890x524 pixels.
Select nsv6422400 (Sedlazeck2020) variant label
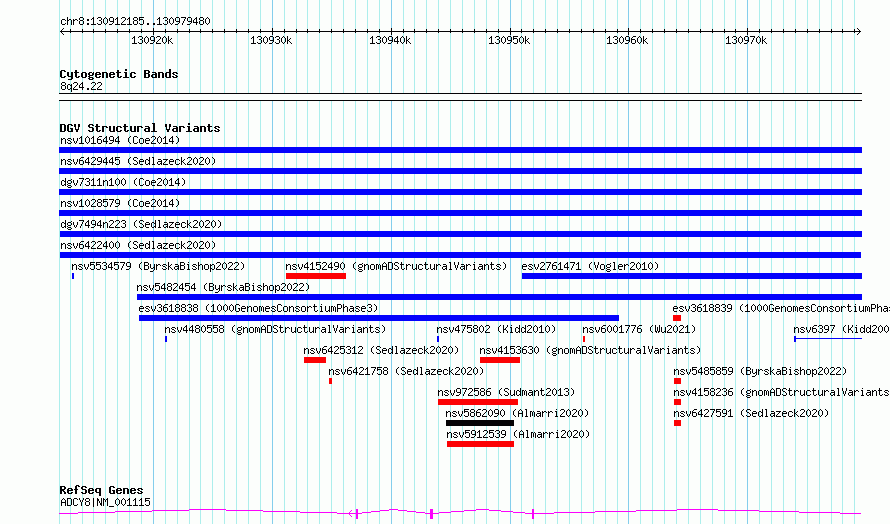click(138, 245)
